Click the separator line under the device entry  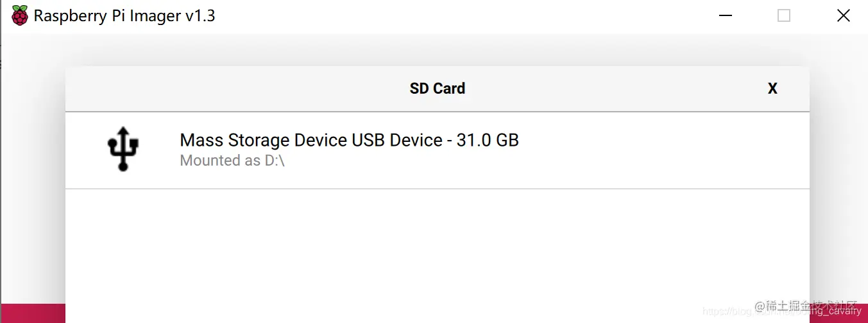click(436, 189)
